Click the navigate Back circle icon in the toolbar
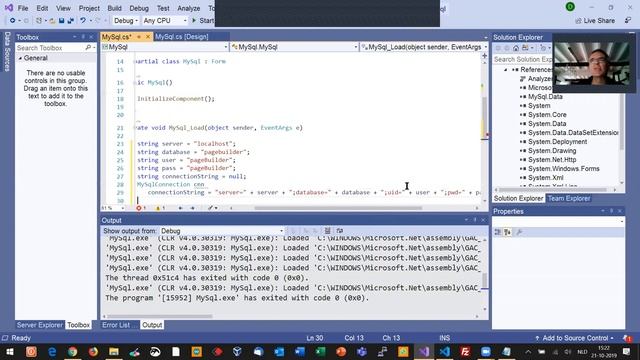 tap(13, 20)
